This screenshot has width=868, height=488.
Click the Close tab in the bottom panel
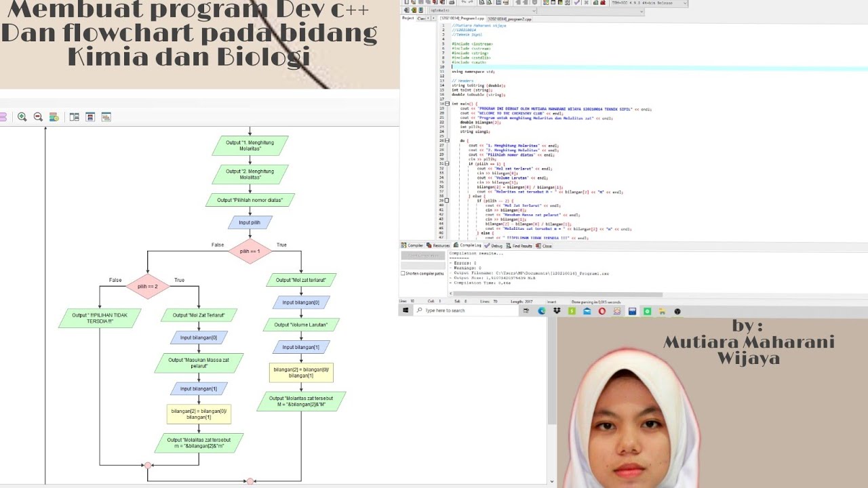(544, 245)
